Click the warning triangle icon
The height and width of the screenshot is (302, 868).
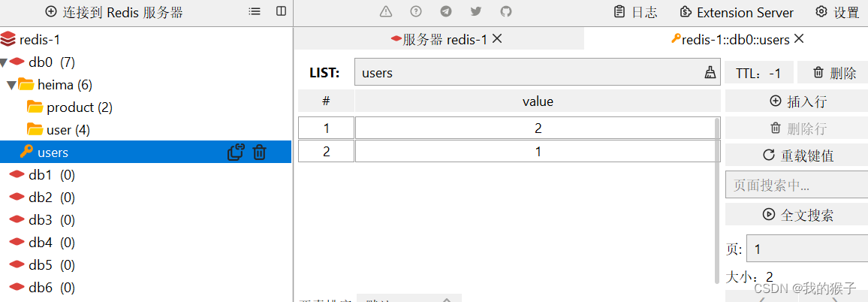click(x=386, y=12)
